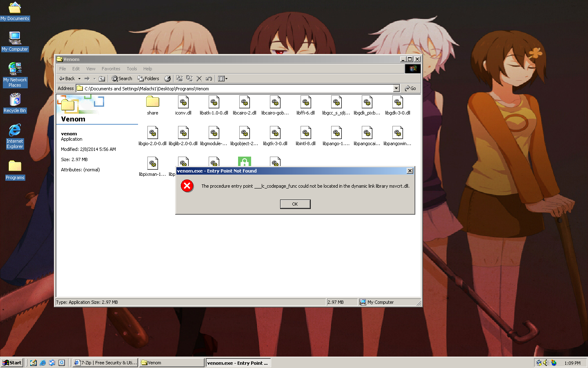This screenshot has height=368, width=588.
Task: Select libgdk_pixb... dll file
Action: (367, 105)
